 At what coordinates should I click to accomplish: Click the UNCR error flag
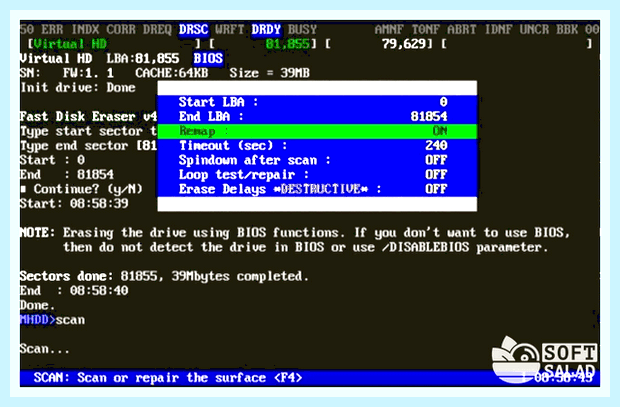535,29
